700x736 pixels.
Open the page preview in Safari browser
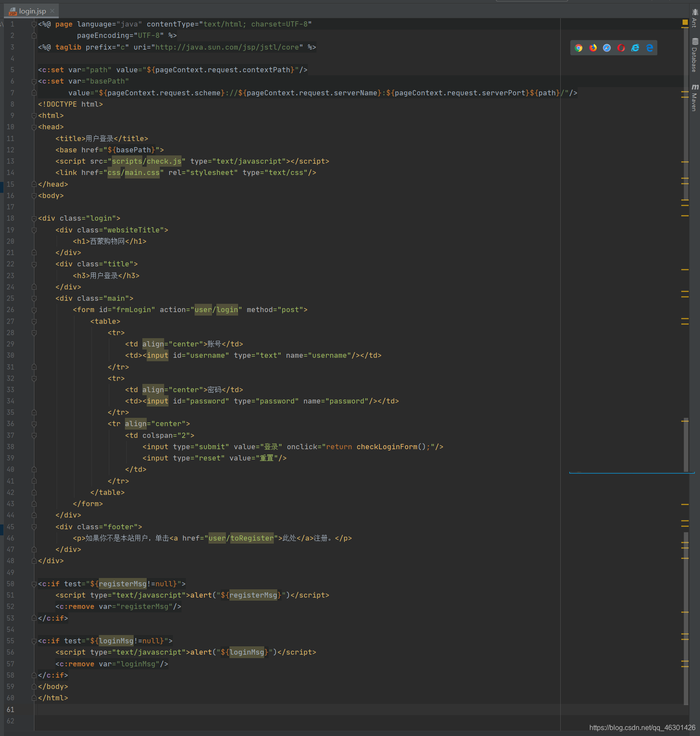tap(607, 48)
